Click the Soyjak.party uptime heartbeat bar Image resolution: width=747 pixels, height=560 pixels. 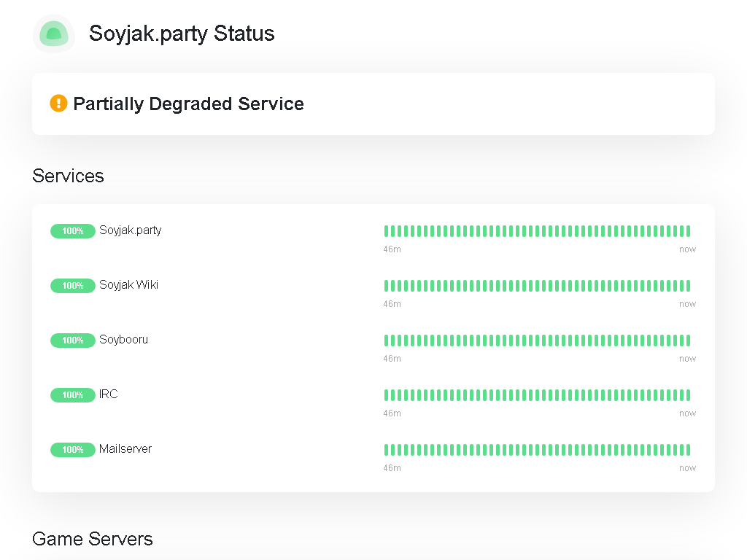pos(537,231)
